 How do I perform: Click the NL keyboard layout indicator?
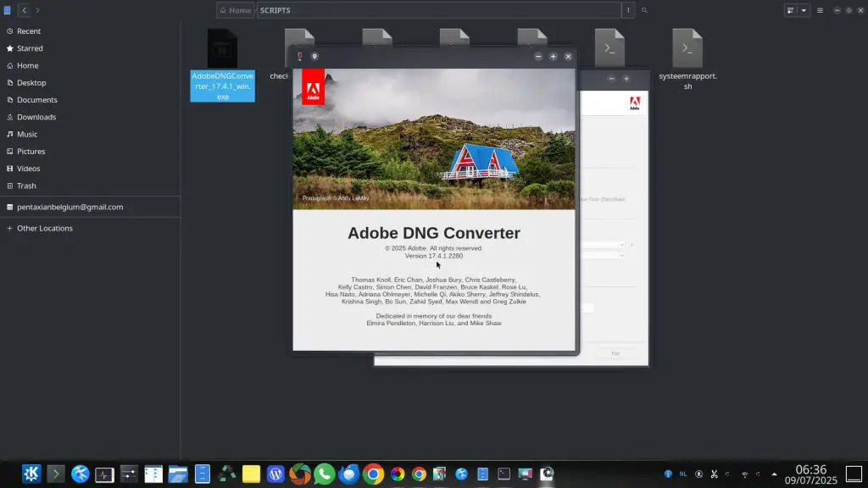pos(683,474)
